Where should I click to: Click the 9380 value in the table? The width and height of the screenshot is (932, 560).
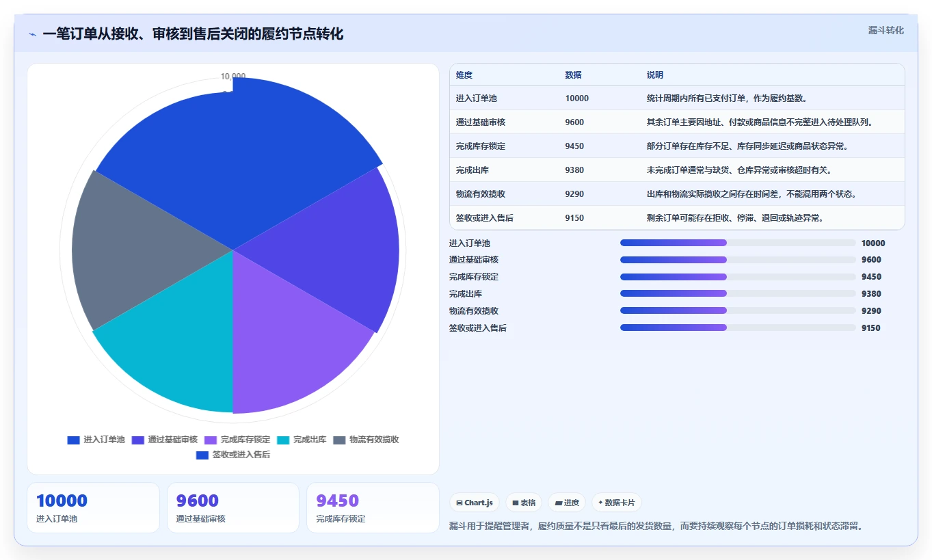coord(575,170)
